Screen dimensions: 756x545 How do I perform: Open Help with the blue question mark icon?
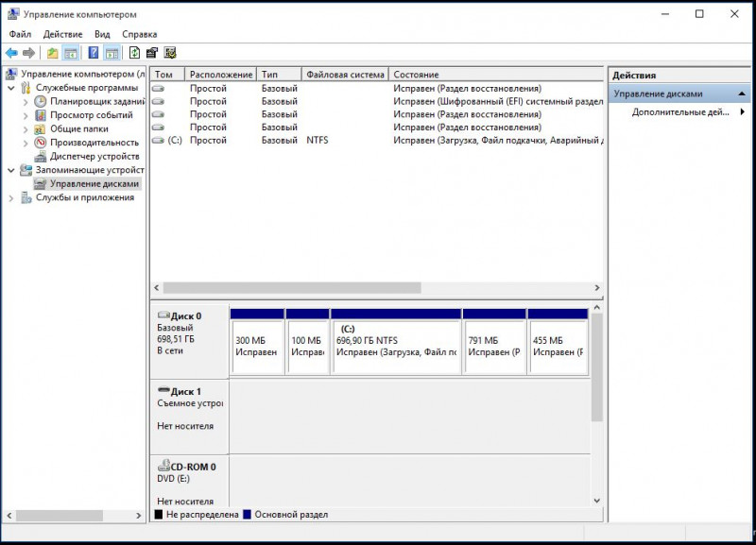coord(94,53)
